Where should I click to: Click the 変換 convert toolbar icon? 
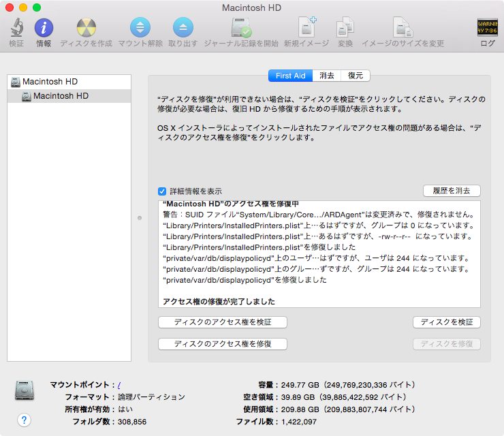pyautogui.click(x=345, y=27)
